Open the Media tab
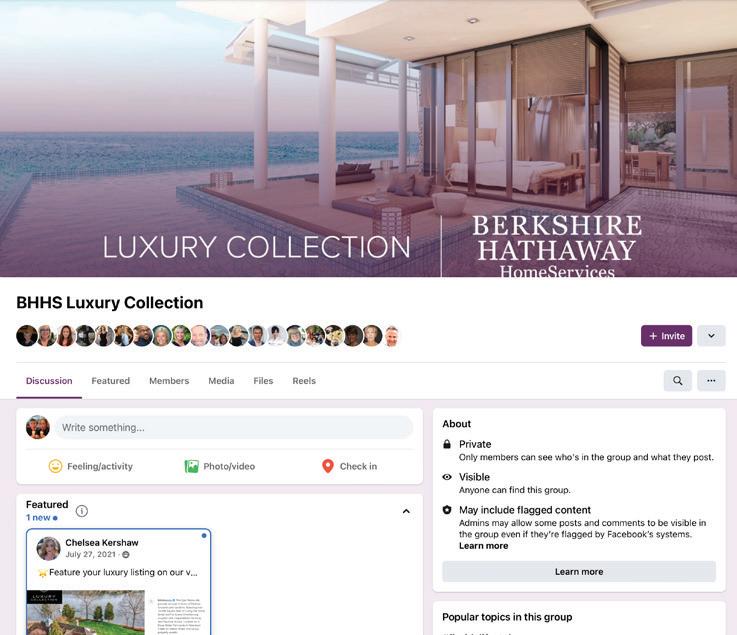 point(221,381)
